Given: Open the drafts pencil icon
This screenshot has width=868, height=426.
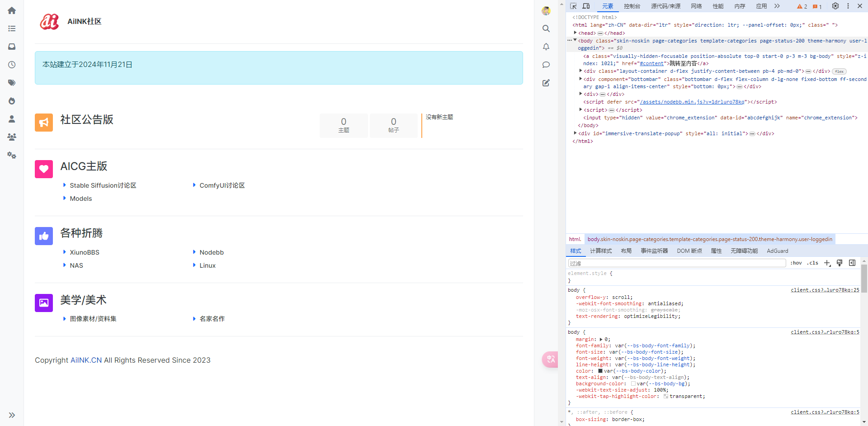Looking at the screenshot, I should click(x=546, y=83).
